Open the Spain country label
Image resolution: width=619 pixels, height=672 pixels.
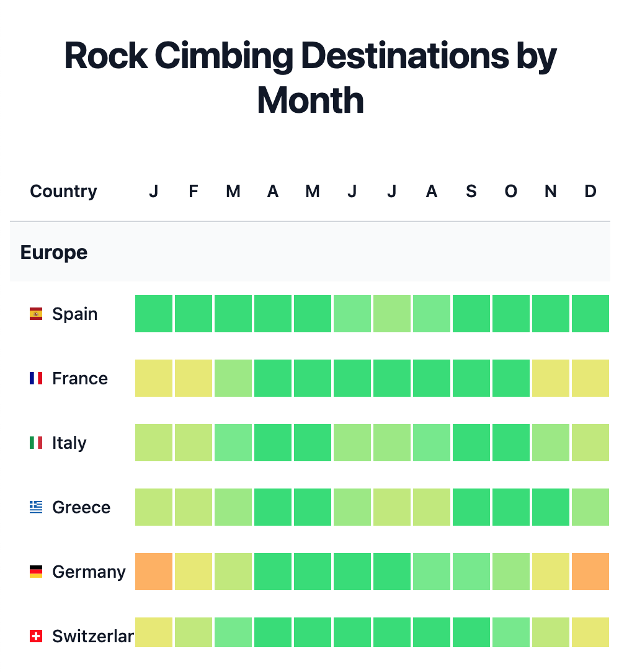pos(74,314)
